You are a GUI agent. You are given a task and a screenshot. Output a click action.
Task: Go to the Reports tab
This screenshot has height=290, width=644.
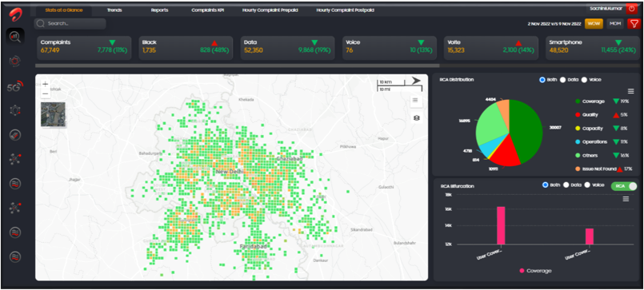click(160, 10)
